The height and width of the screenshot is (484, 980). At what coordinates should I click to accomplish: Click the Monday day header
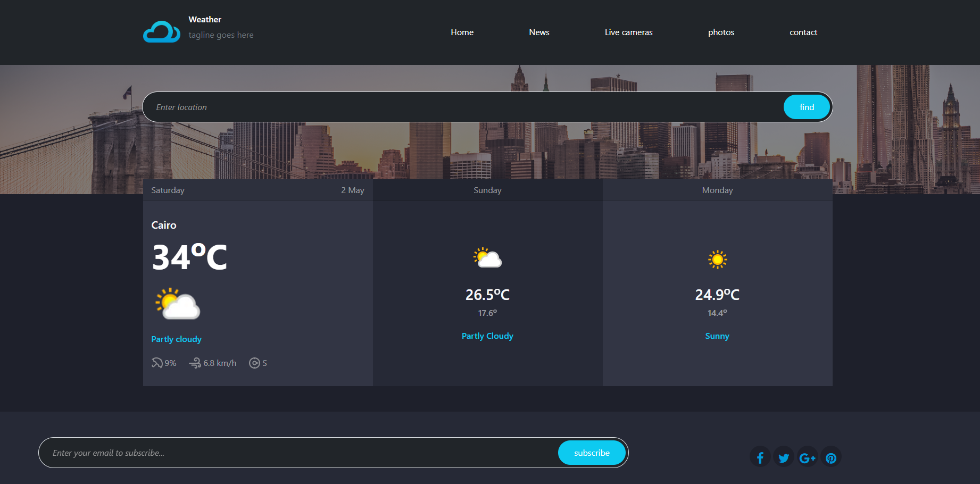click(x=717, y=190)
